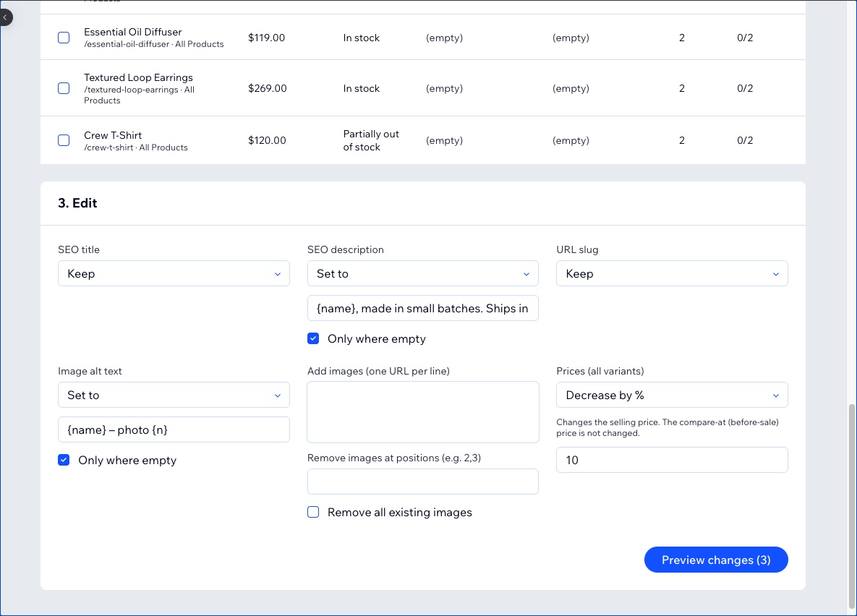Viewport: 857px width, 616px height.
Task: Click the page vertical scrollbar
Action: click(851, 505)
